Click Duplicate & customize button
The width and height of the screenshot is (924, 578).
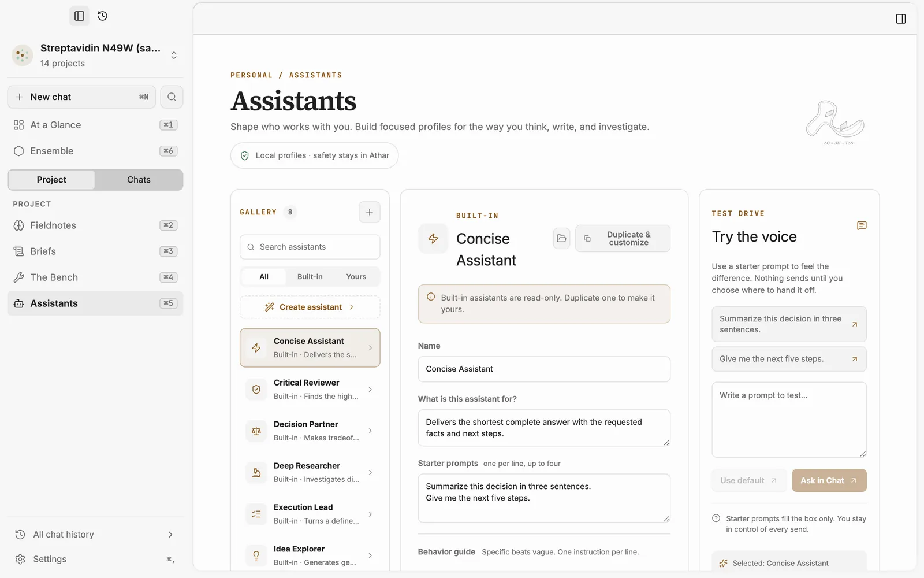point(623,238)
